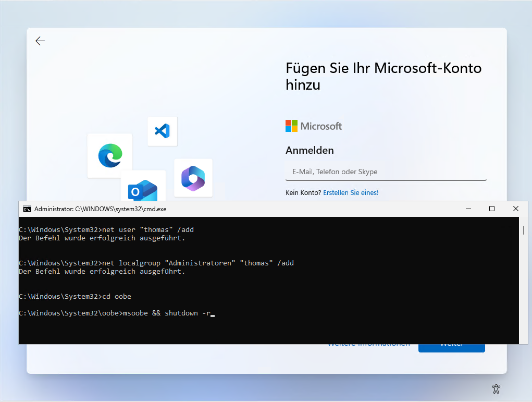Open the cmd.exe title bar system icon
The height and width of the screenshot is (402, 532).
[27, 209]
